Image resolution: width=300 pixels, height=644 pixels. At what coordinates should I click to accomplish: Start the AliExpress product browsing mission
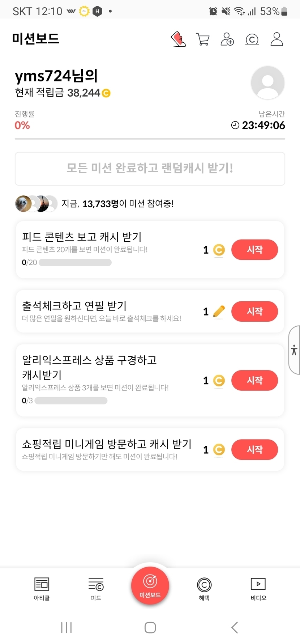[x=254, y=380]
